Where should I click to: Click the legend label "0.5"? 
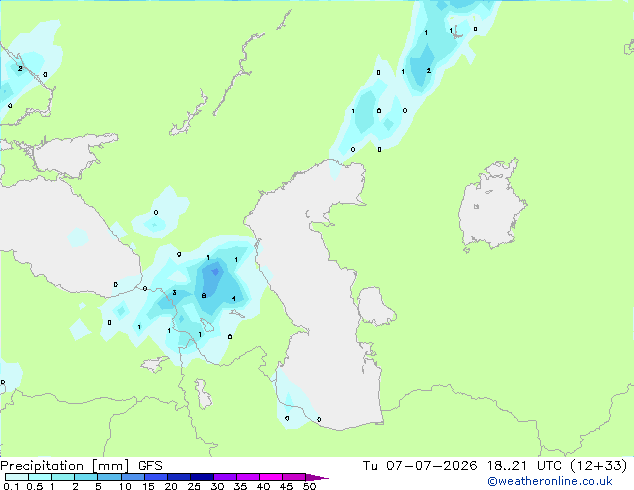click(35, 486)
